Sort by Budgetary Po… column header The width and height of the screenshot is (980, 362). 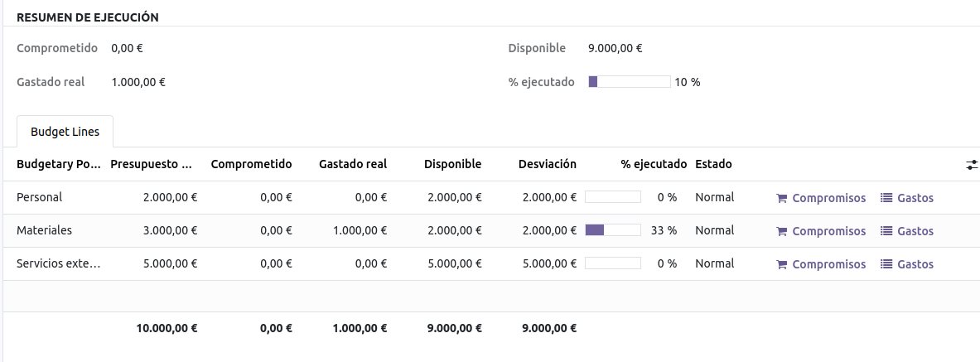(58, 164)
